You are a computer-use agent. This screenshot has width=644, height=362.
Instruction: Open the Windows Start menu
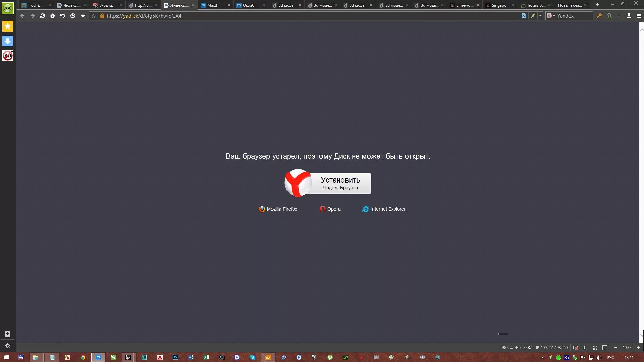[x=6, y=357]
